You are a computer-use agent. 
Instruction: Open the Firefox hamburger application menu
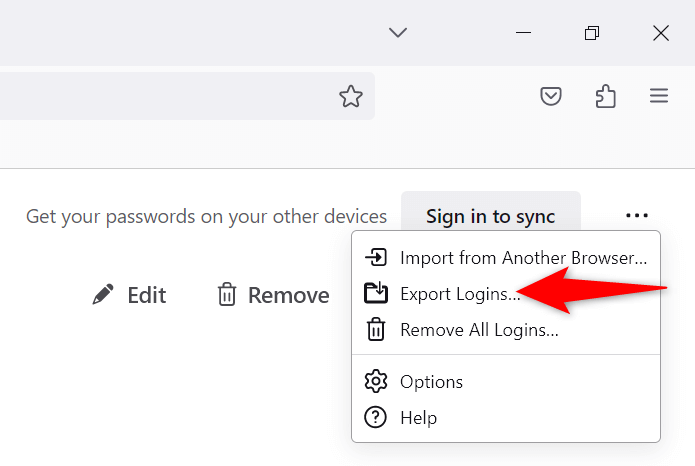pos(659,96)
